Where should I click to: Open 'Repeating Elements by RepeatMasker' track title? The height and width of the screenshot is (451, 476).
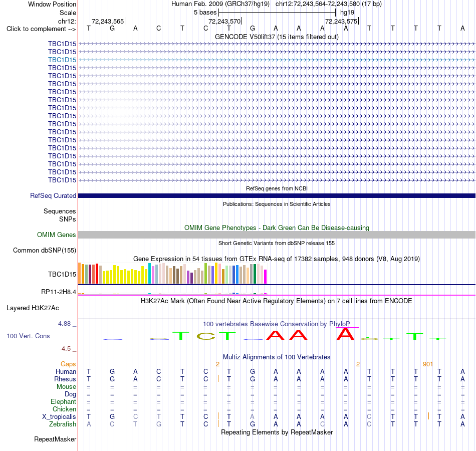pos(277,432)
